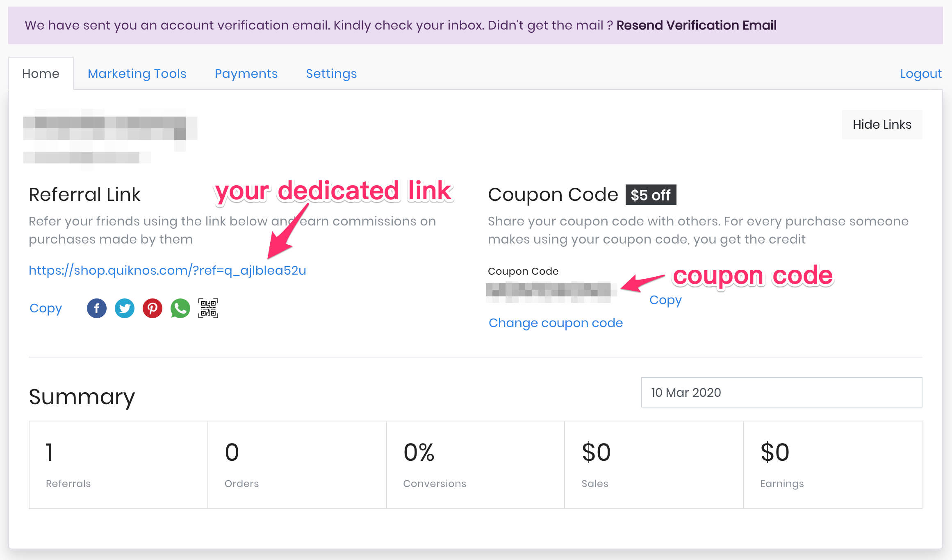Open the Payments tab
Screen dimensions: 952x560
pyautogui.click(x=246, y=74)
